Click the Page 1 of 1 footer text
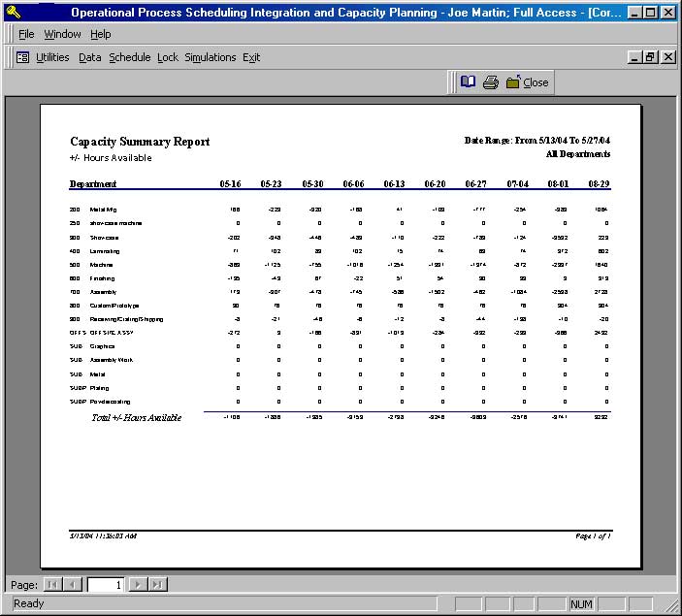 click(x=593, y=535)
